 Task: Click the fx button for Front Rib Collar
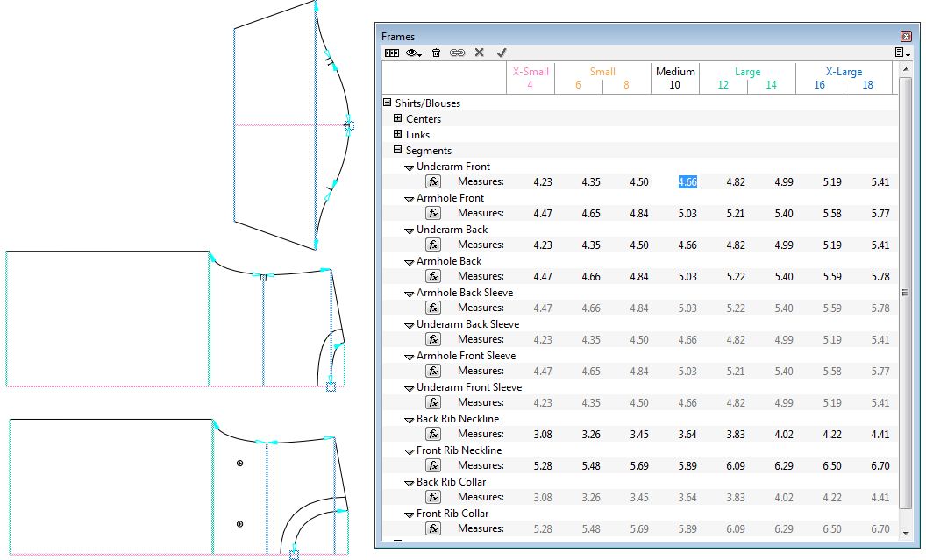coord(433,528)
